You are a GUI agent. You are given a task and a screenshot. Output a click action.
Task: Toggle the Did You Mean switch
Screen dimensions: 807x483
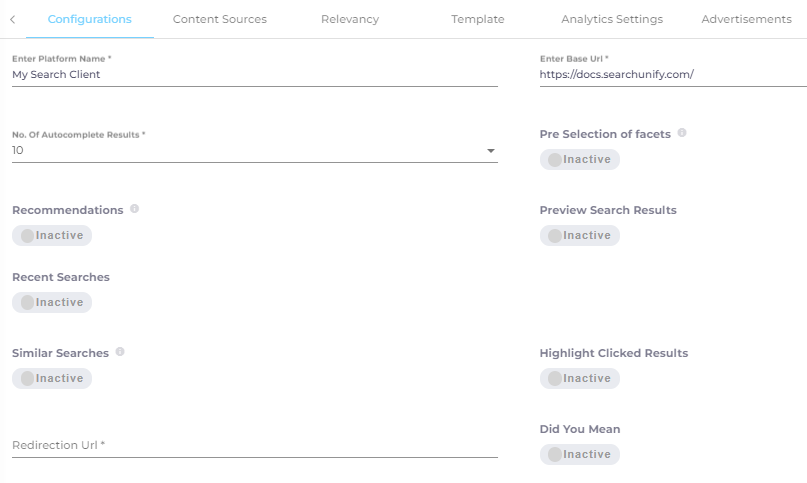580,455
